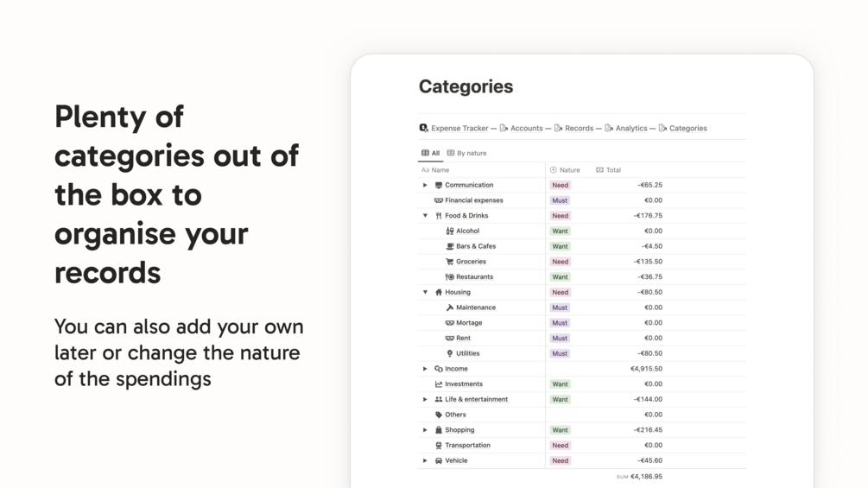The image size is (868, 488).
Task: Expand the Life & entertainment row
Action: 425,399
